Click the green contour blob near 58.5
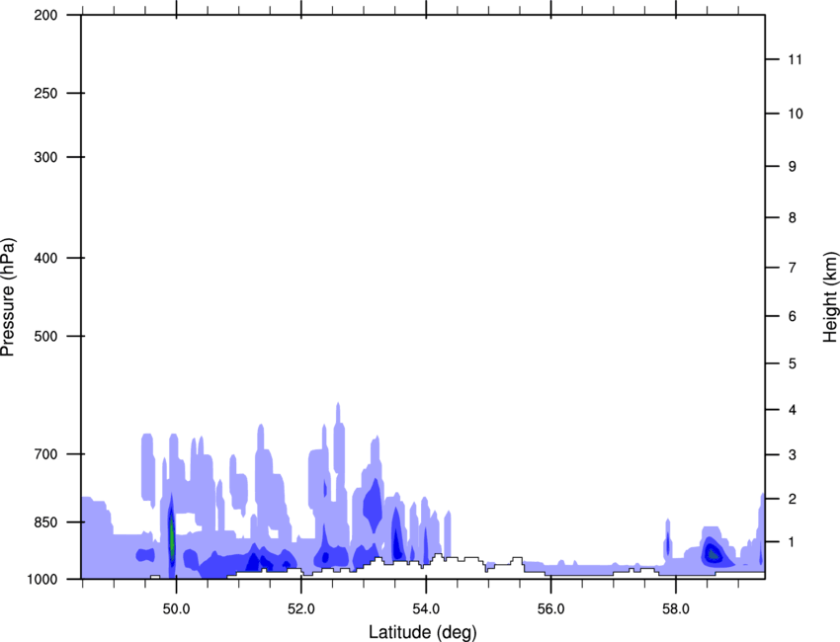This screenshot has height=642, width=840. click(714, 554)
